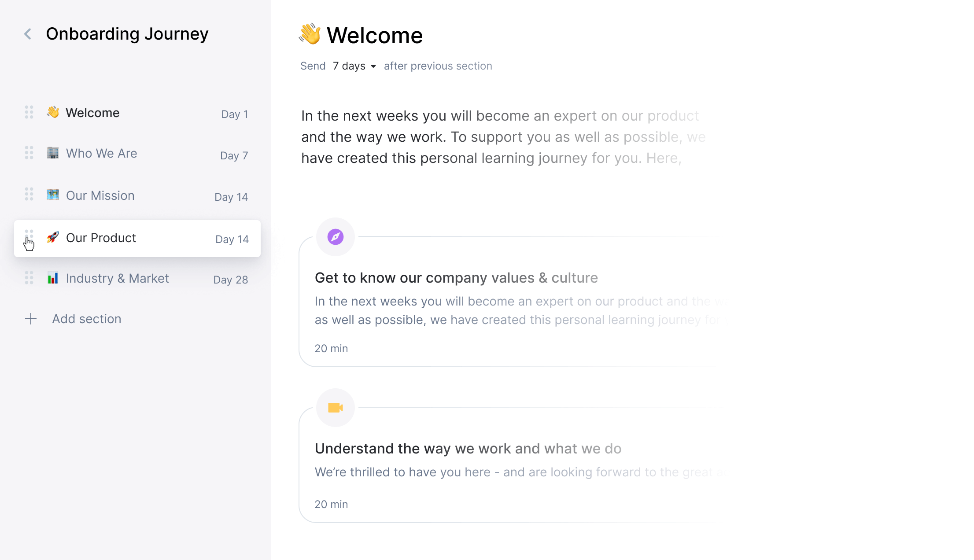974x560 pixels.
Task: Click the drag handle for Our Mission
Action: pos(29,194)
